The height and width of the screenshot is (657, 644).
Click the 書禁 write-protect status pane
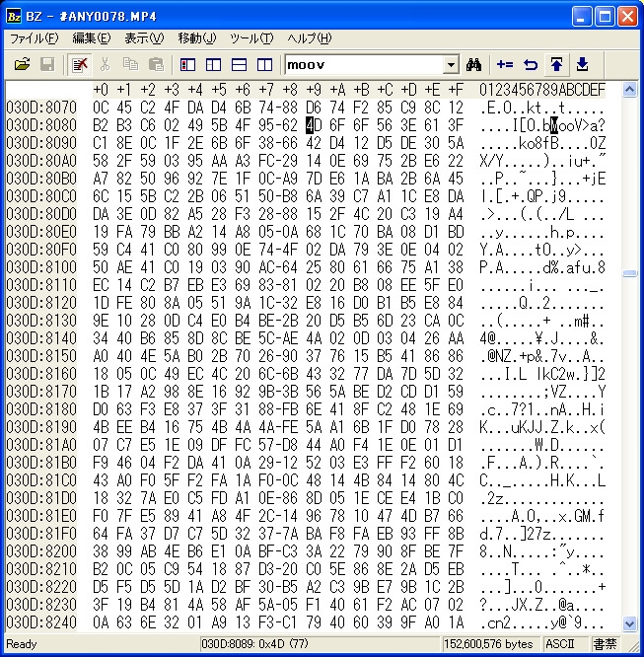point(605,643)
